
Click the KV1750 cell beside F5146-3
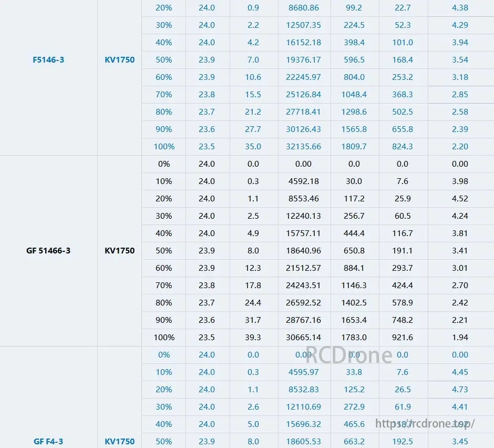[119, 59]
